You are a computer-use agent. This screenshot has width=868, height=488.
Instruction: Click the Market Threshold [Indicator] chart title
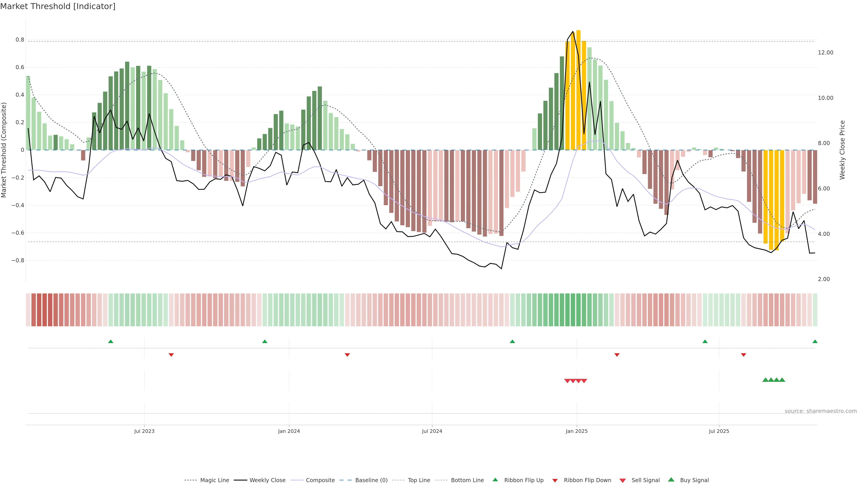[58, 6]
